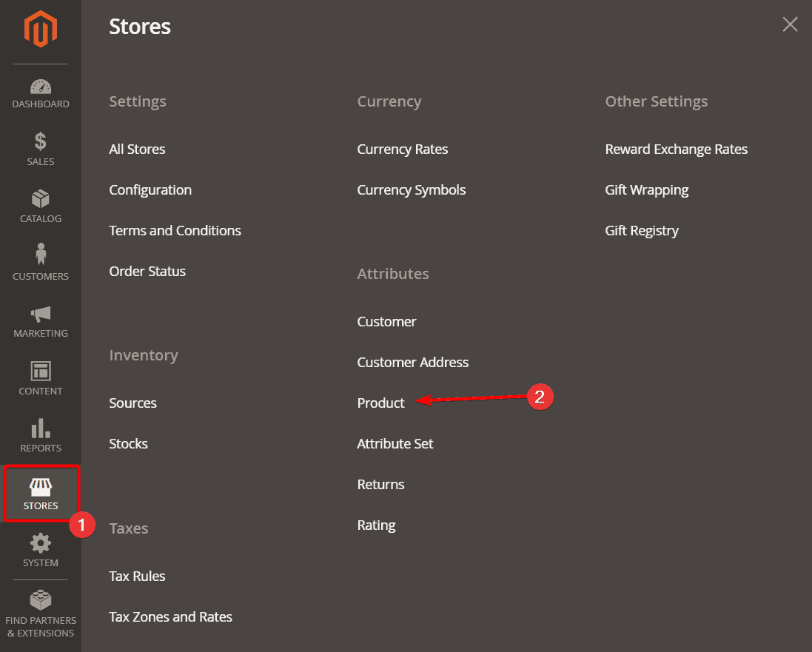Image resolution: width=812 pixels, height=652 pixels.
Task: Open Reward Exchange Rates
Action: pos(676,149)
